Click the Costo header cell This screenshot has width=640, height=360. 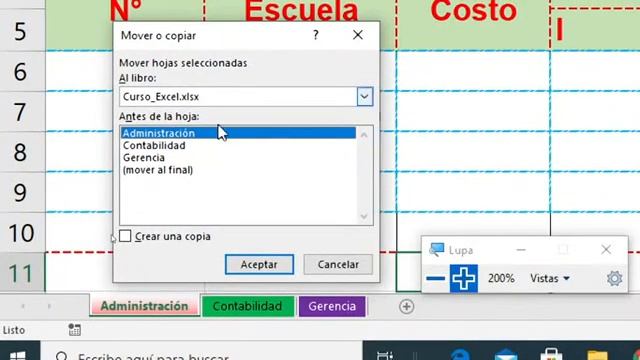(x=473, y=24)
